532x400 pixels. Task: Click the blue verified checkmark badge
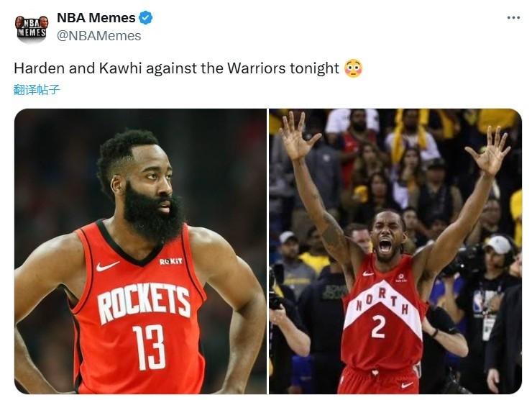pos(146,18)
